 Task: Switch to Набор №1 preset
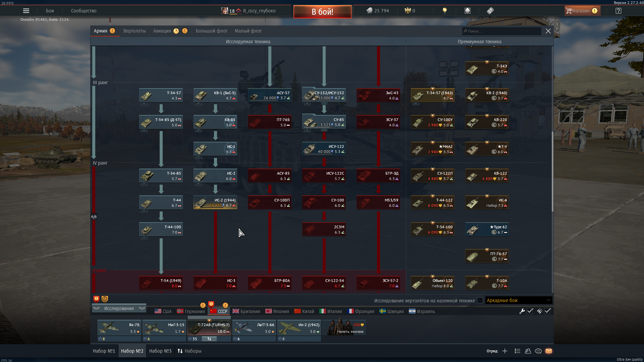104,351
